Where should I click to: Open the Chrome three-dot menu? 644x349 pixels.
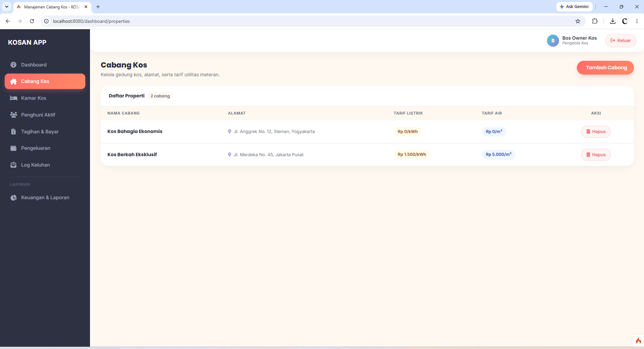click(x=637, y=21)
